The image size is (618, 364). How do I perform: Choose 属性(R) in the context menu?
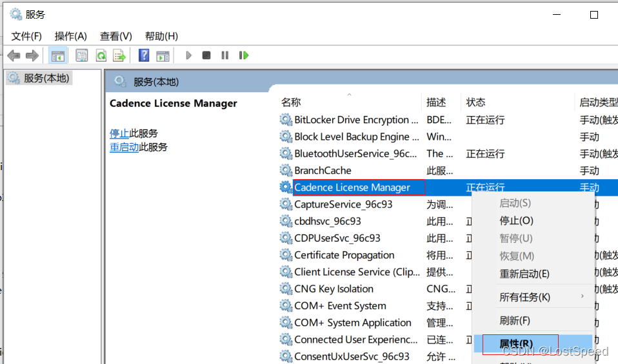click(x=516, y=343)
